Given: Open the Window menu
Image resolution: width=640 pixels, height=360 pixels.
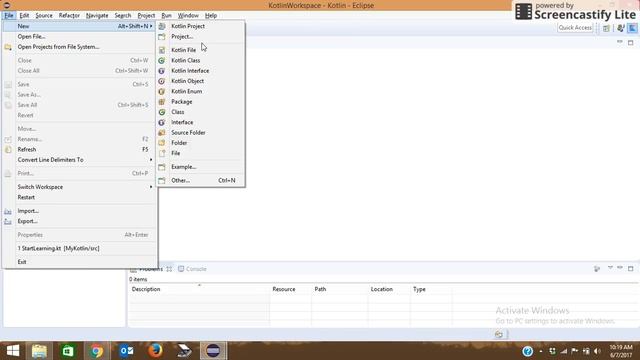Looking at the screenshot, I should tap(188, 16).
